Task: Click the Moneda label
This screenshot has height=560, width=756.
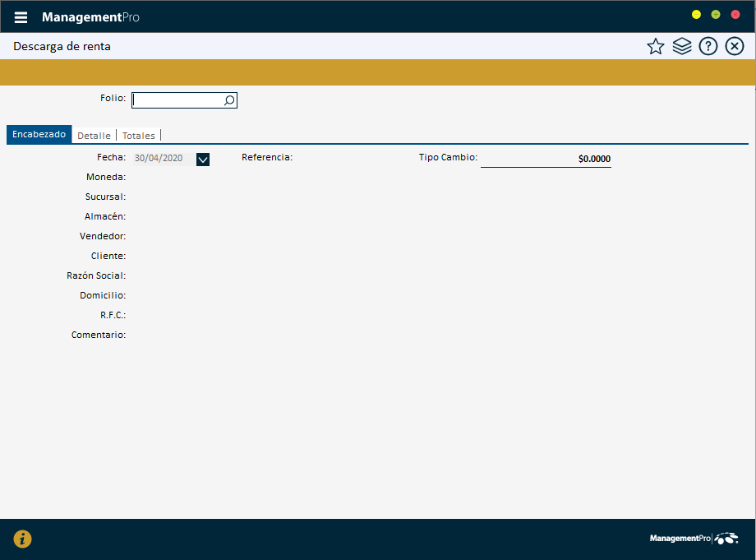Action: click(x=106, y=177)
